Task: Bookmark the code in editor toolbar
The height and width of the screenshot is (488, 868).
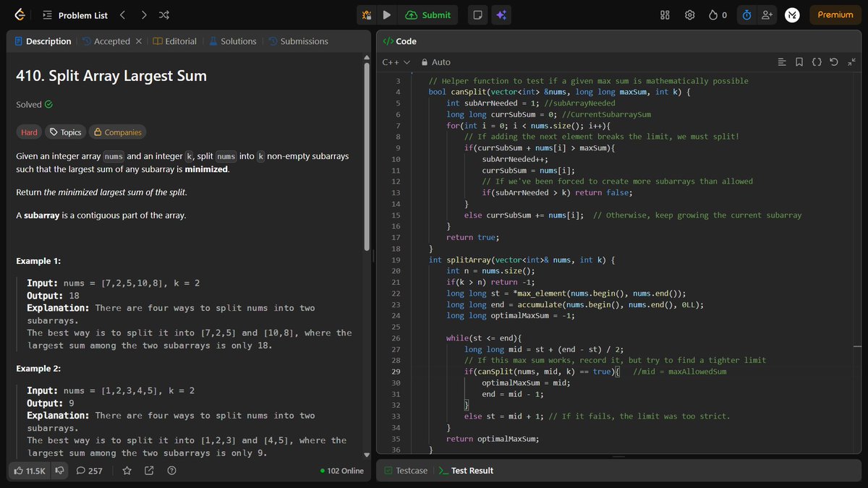Action: click(799, 62)
